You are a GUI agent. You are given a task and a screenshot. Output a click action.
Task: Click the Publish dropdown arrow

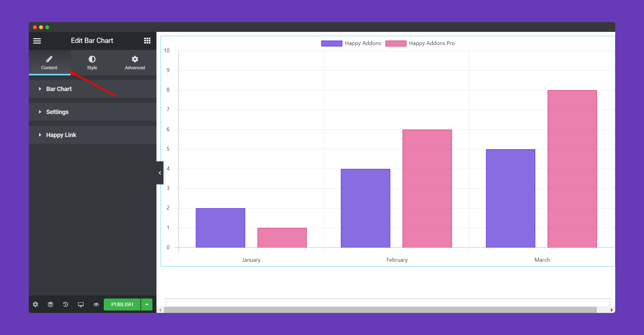[146, 304]
